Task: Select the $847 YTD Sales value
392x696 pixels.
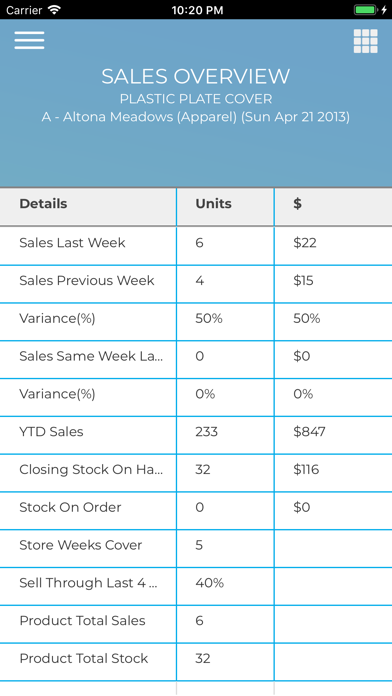Action: click(x=309, y=431)
